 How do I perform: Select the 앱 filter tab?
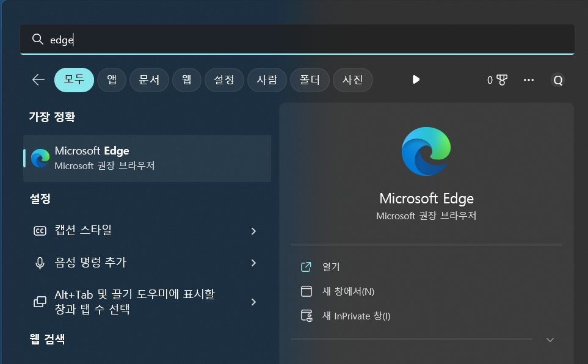(112, 79)
